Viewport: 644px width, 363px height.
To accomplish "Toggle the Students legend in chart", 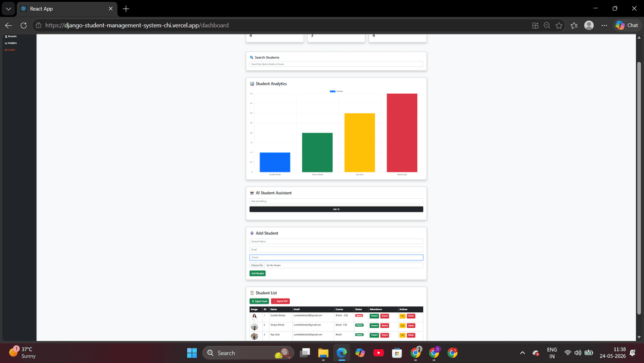I will (336, 91).
